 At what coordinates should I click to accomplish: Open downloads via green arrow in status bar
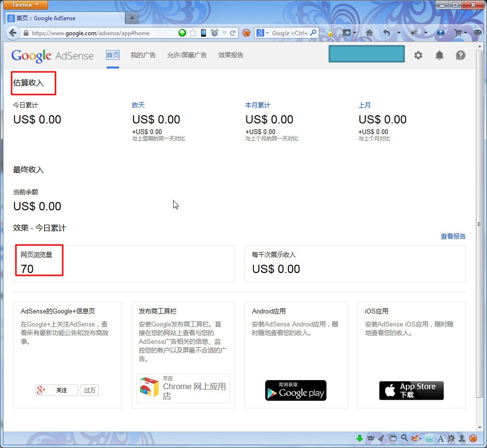[x=360, y=438]
